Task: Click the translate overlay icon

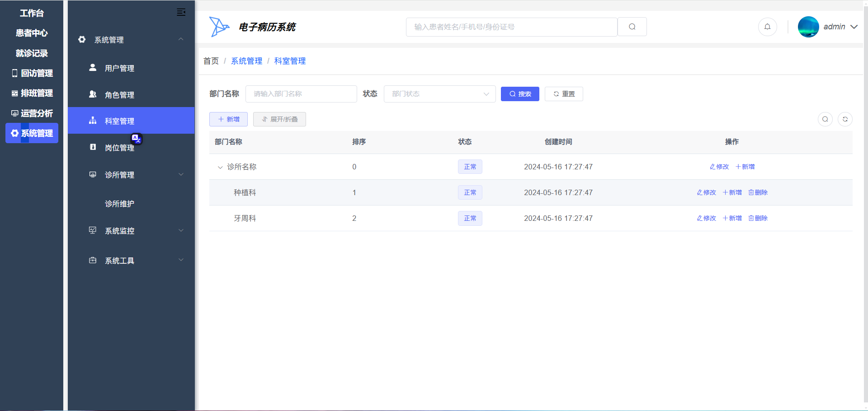Action: pos(137,139)
